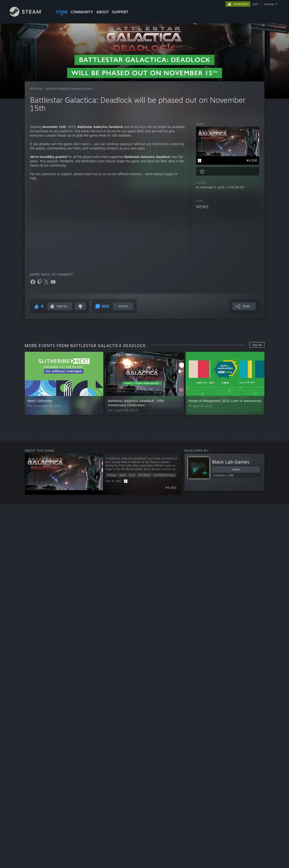289x868 pixels.
Task: Click the event title heading text
Action: [138, 104]
